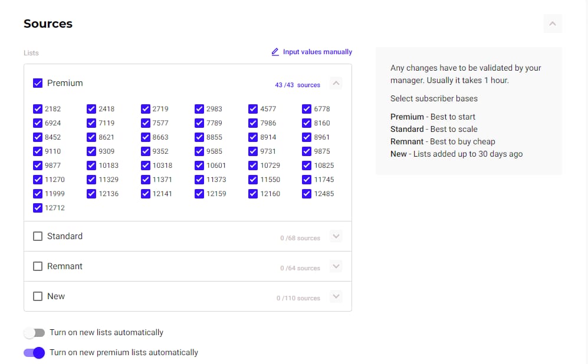The height and width of the screenshot is (364, 588).
Task: Check the Remnant group checkbox
Action: [x=38, y=266]
